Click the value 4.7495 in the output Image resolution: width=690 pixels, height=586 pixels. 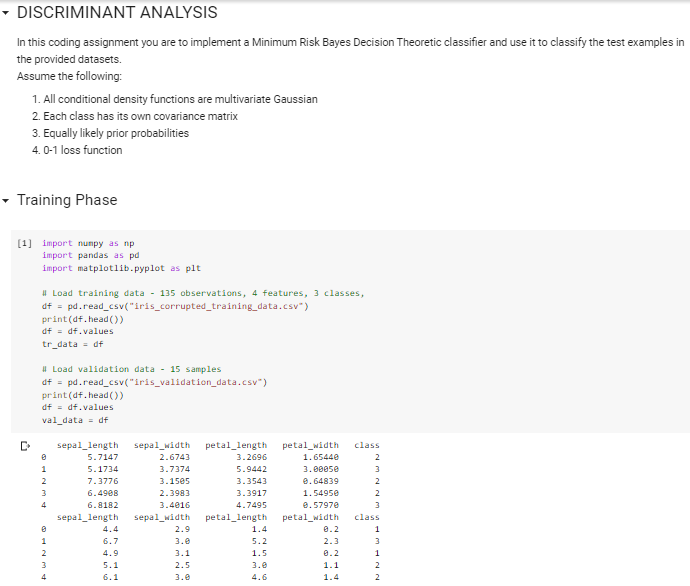251,505
